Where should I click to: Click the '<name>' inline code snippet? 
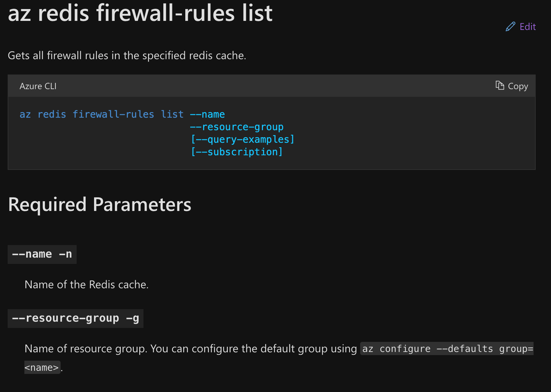click(42, 368)
